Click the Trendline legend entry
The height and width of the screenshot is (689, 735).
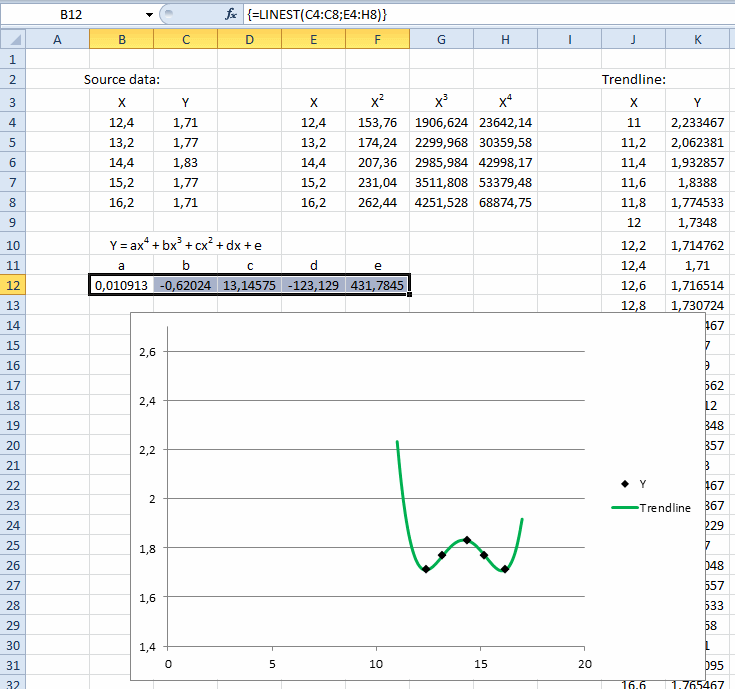pyautogui.click(x=652, y=508)
